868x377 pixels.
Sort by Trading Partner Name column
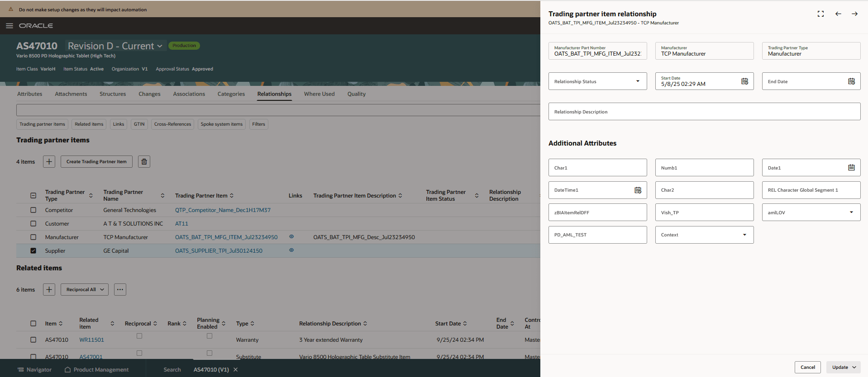coord(162,195)
